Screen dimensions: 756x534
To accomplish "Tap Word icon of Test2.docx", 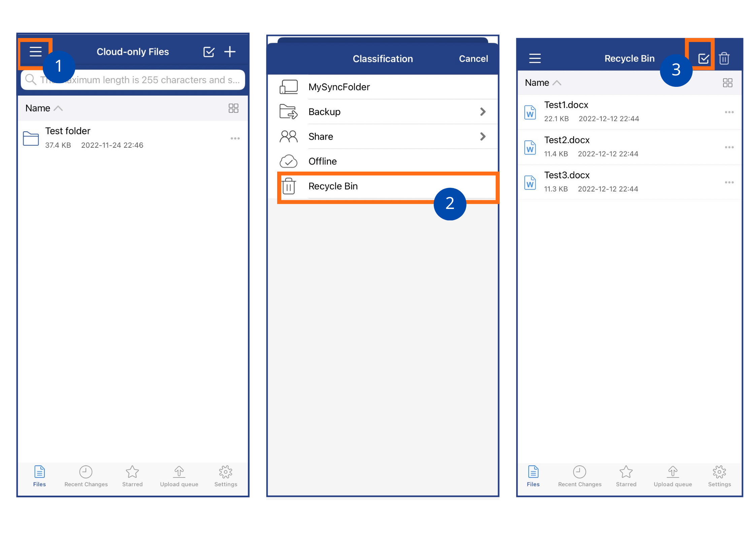I will (x=530, y=147).
